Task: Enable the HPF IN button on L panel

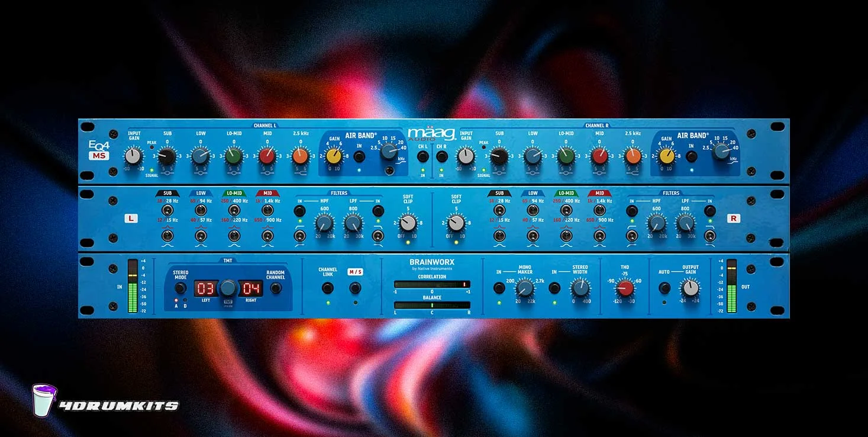Action: tap(299, 211)
